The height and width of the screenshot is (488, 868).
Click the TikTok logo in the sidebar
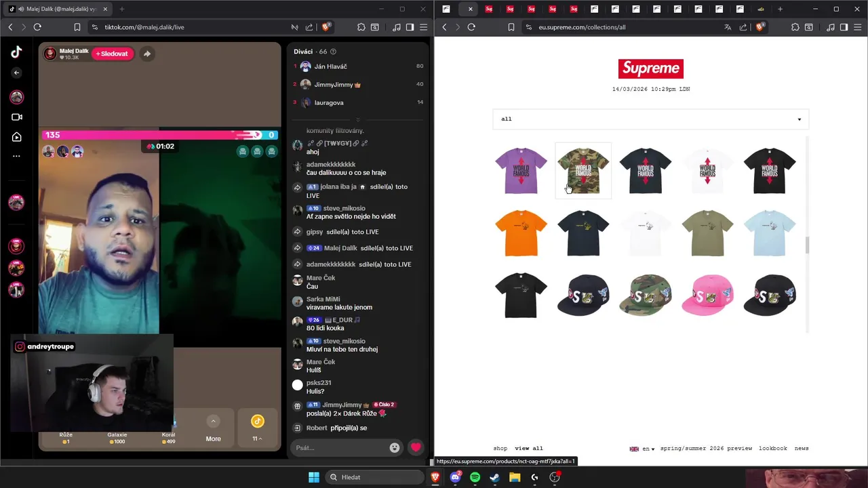[x=16, y=52]
